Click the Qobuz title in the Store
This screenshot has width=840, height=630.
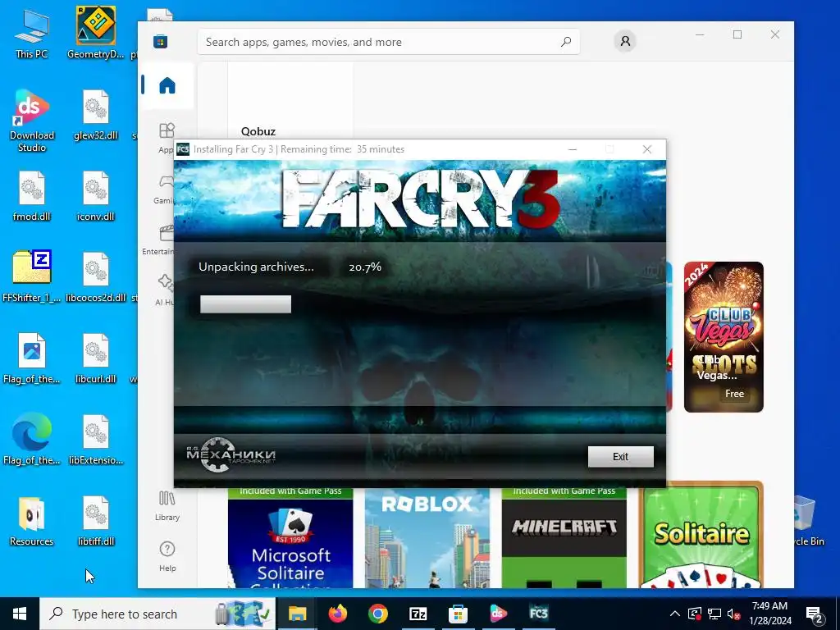258,131
